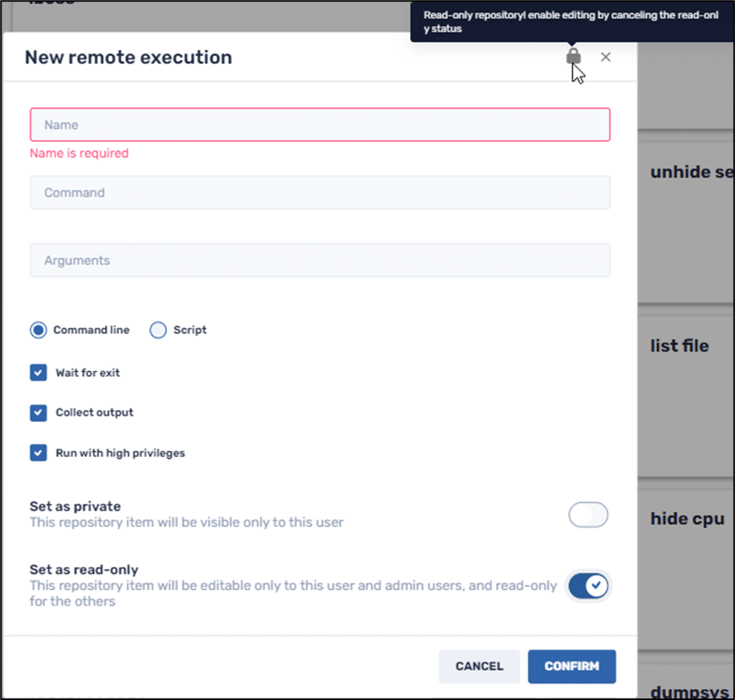Screen dimensions: 735x700
Task: Enable the Set as private switch
Action: coord(588,515)
